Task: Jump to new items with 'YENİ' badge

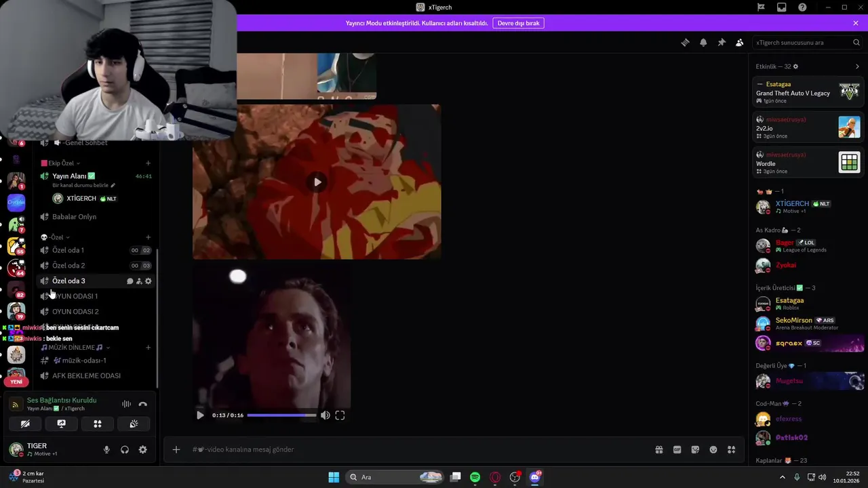Action: click(16, 382)
